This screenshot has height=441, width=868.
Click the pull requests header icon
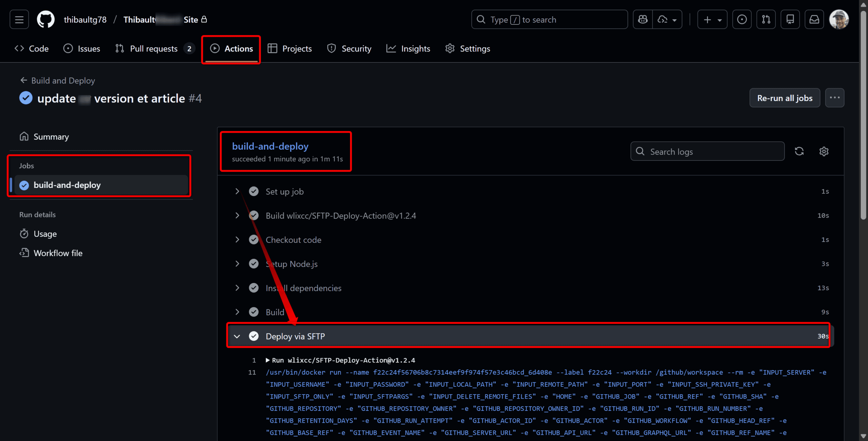(x=766, y=20)
